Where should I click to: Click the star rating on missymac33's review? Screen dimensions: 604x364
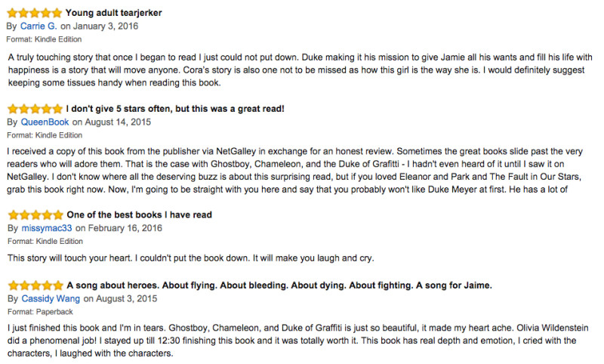[35, 215]
